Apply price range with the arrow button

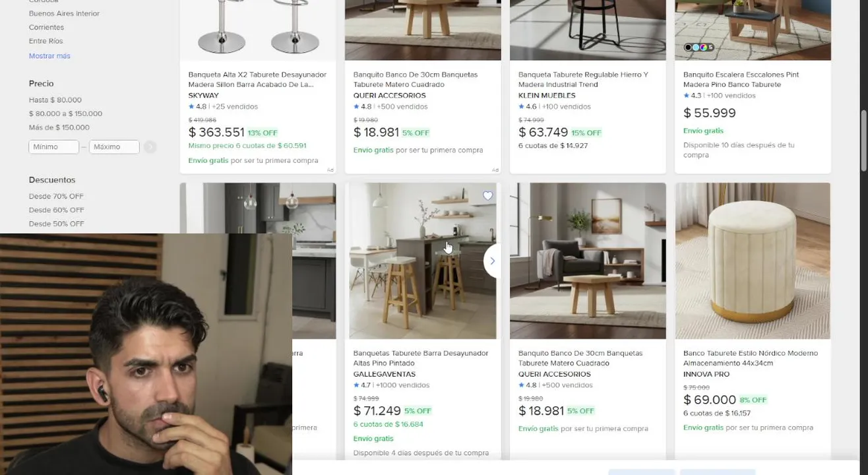[150, 147]
